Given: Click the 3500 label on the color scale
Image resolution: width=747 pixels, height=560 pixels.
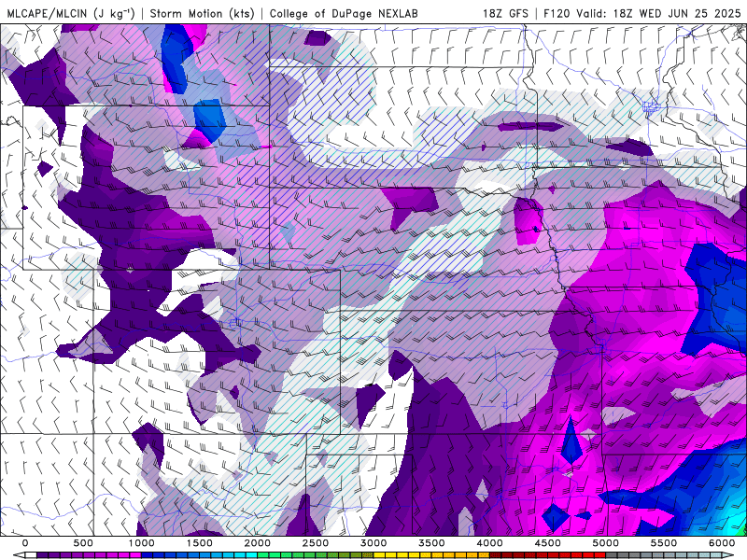Looking at the screenshot, I should [x=431, y=543].
